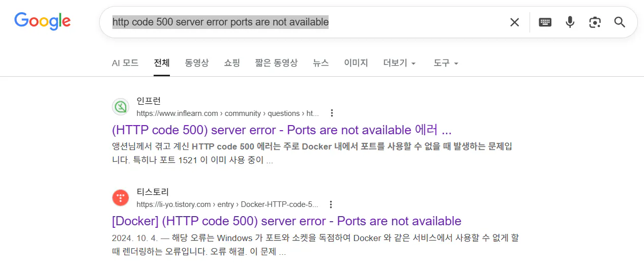This screenshot has height=269, width=644.
Task: Open the li-yo.tistory.com URL breadcrumb
Action: [227, 204]
